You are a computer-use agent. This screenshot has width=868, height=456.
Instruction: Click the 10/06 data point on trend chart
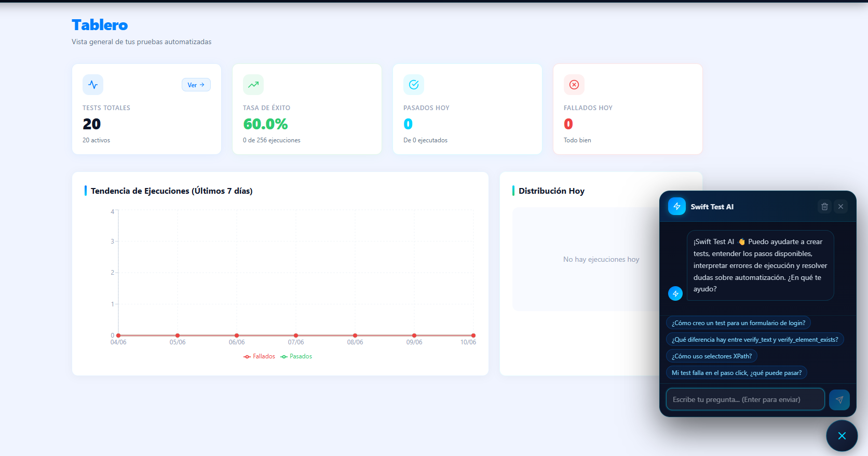point(473,336)
